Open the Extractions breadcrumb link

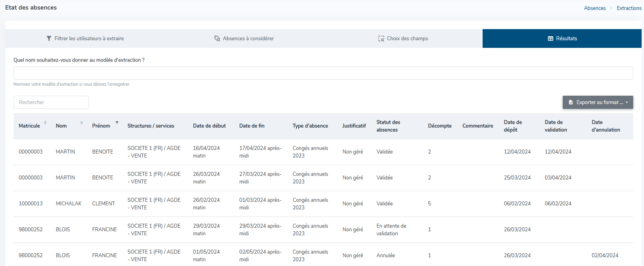(629, 8)
